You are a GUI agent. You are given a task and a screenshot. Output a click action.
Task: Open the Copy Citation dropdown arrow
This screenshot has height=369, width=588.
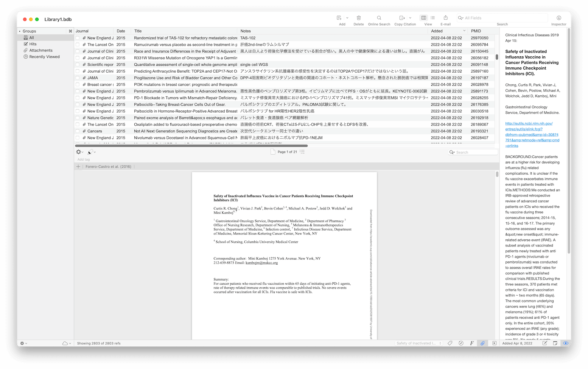(x=410, y=18)
